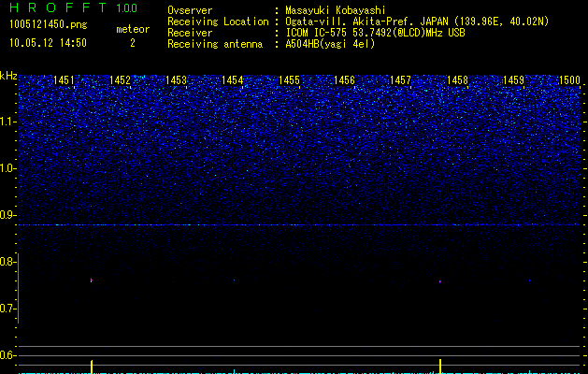Click the yellow meteor marker near 1451
588x374 pixels.
[92, 367]
